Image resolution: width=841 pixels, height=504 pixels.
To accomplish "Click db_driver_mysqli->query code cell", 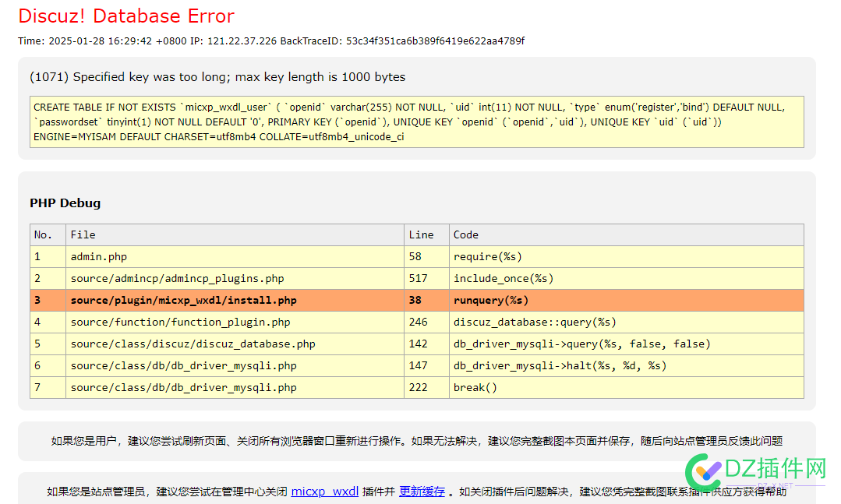I will click(627, 344).
